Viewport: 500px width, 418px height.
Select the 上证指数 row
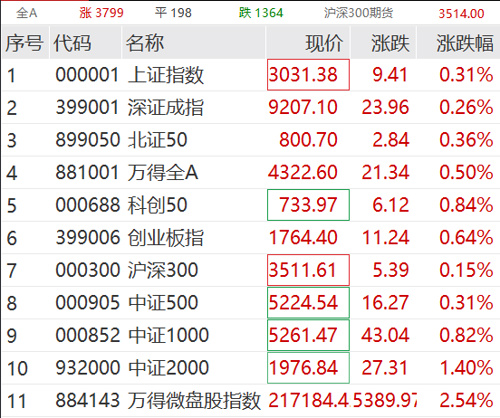click(251, 75)
